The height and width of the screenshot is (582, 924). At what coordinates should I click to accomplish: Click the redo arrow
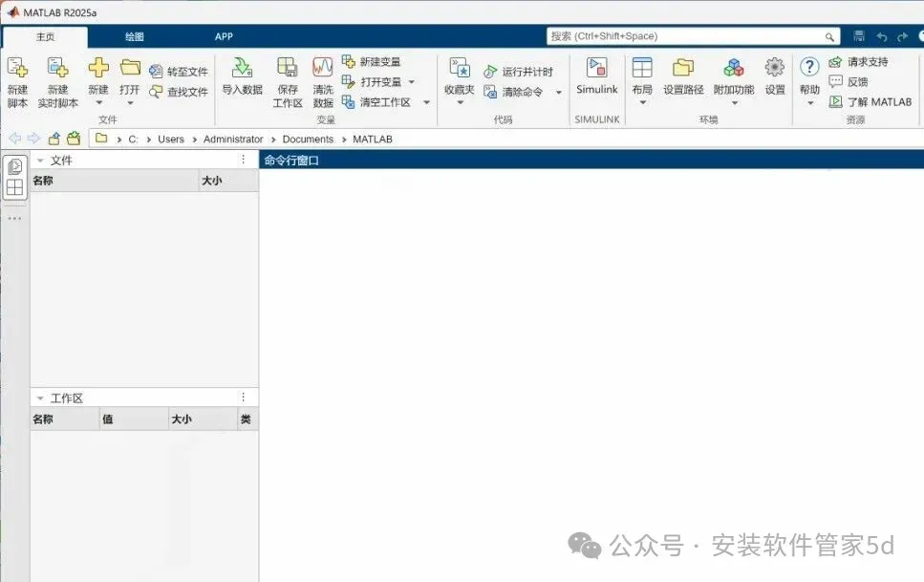902,36
